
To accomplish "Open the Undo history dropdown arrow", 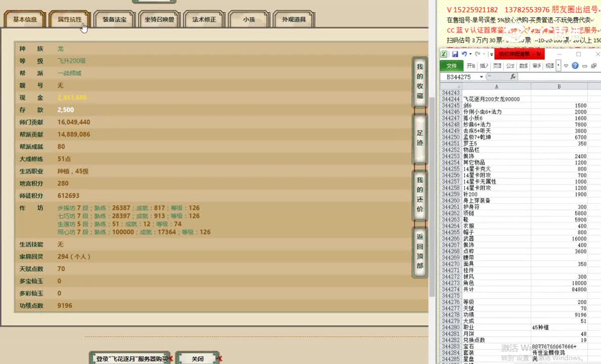I will coord(470,54).
